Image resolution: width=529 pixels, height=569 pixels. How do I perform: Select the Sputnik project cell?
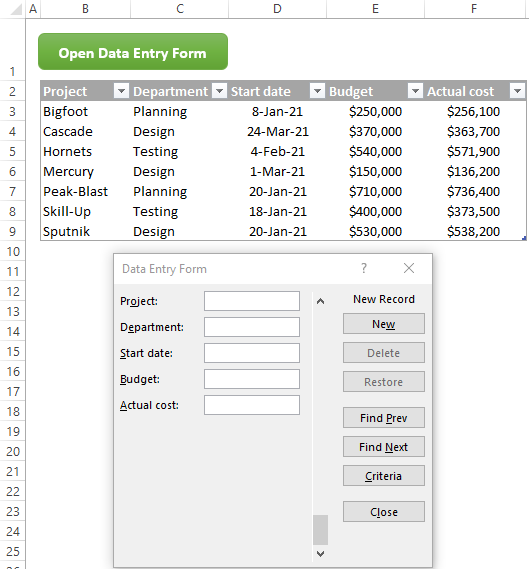[85, 231]
